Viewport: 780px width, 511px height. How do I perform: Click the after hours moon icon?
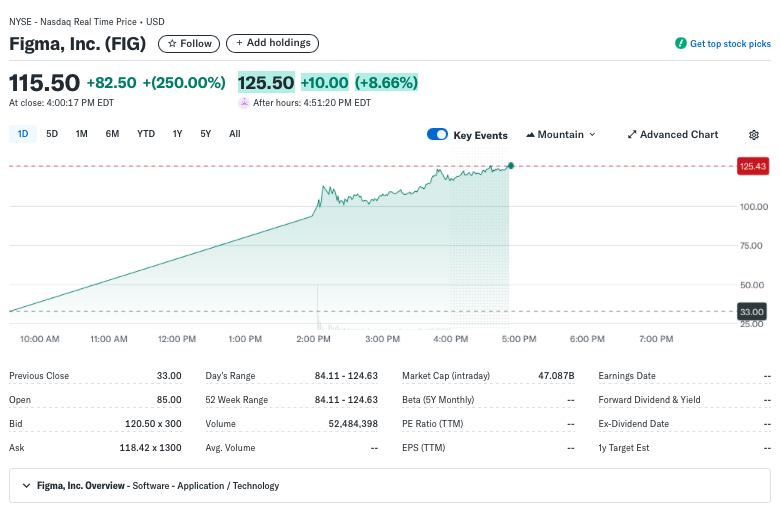pyautogui.click(x=244, y=102)
